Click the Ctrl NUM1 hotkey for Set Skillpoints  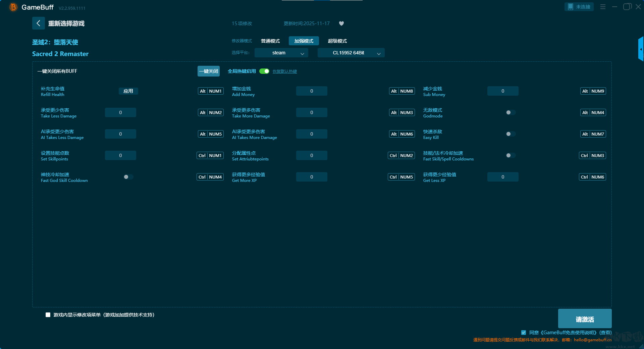click(x=210, y=155)
